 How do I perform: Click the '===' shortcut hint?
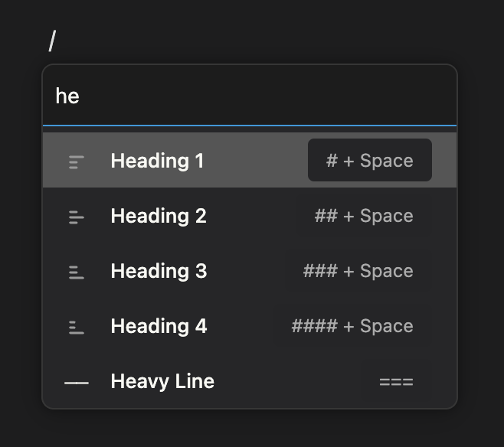[x=396, y=381]
